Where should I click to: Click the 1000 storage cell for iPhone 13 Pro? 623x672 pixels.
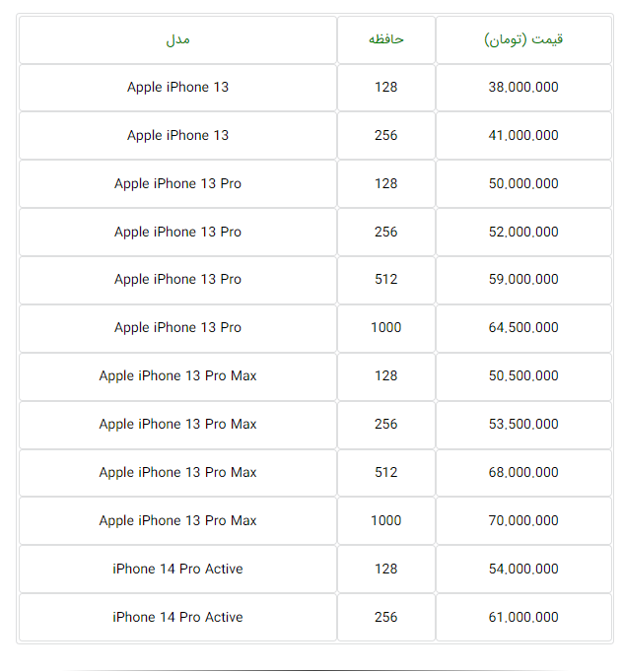[386, 327]
